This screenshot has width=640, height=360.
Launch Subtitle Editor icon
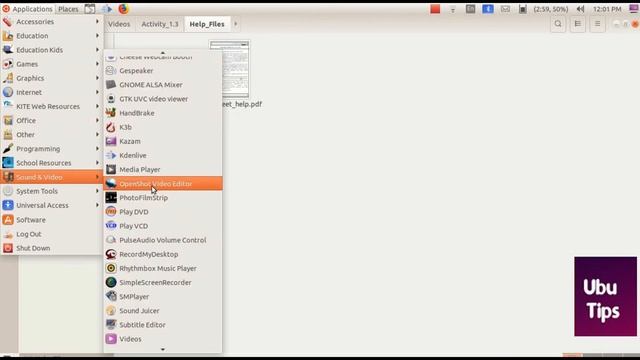coord(111,324)
